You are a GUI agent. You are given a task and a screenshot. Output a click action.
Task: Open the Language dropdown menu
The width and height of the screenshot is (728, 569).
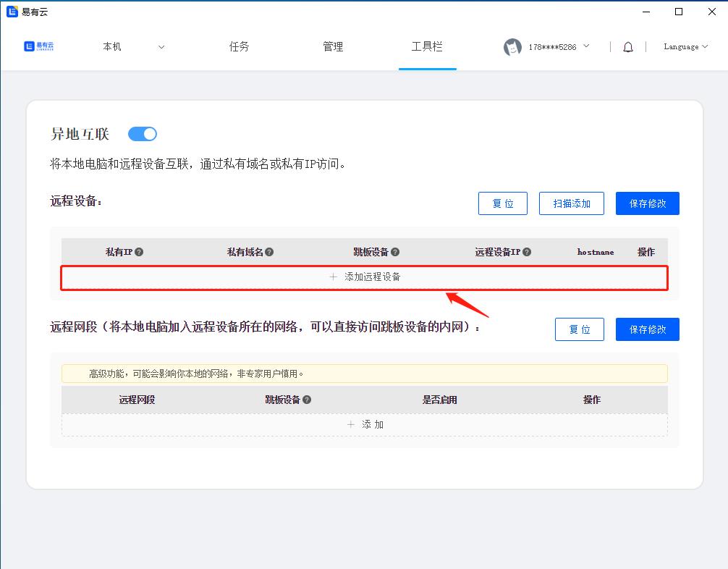[685, 47]
